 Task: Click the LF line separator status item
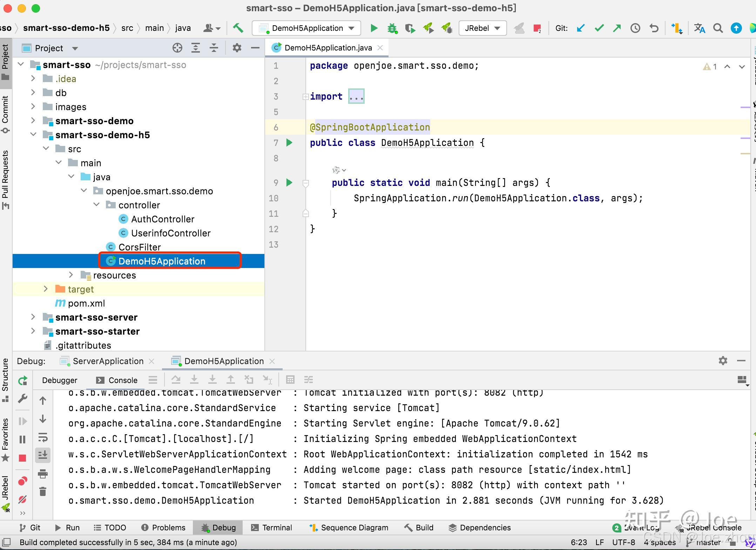(599, 542)
